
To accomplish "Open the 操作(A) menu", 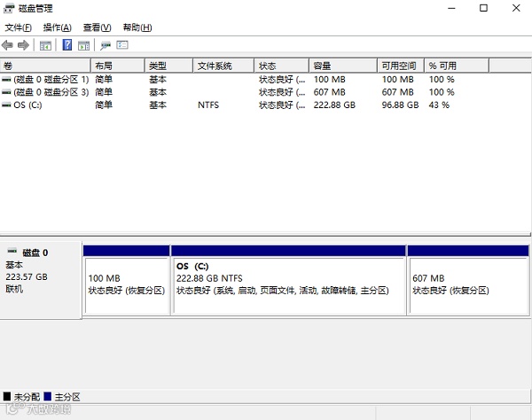I will (x=58, y=27).
